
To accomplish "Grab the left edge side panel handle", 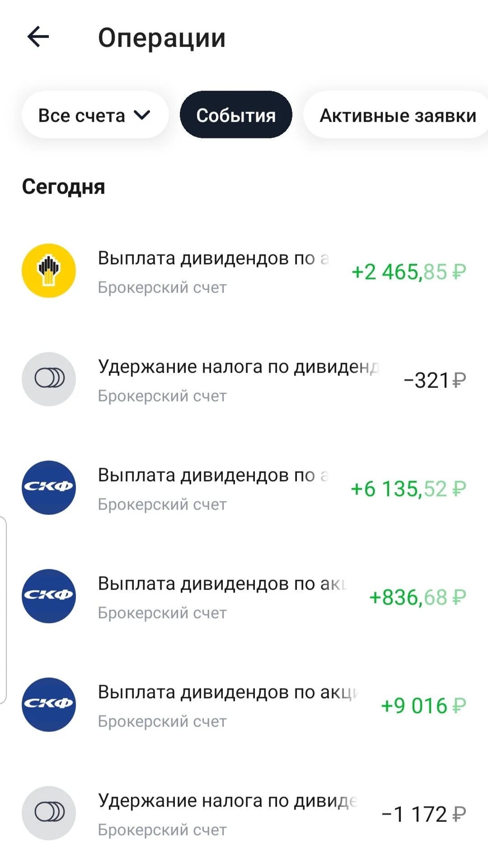I will point(3,610).
